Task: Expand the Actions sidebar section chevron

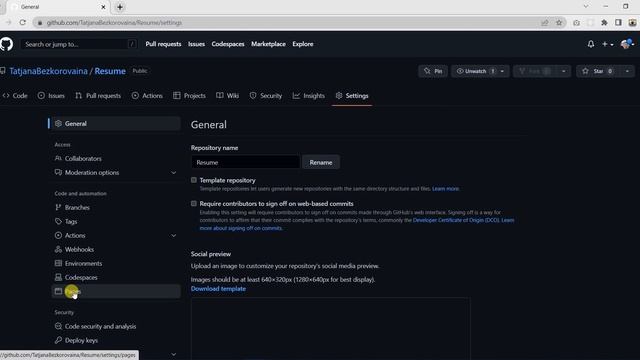Action: click(x=173, y=236)
